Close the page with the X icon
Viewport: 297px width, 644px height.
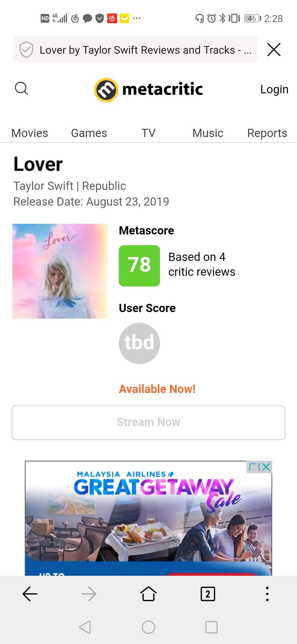(x=274, y=50)
